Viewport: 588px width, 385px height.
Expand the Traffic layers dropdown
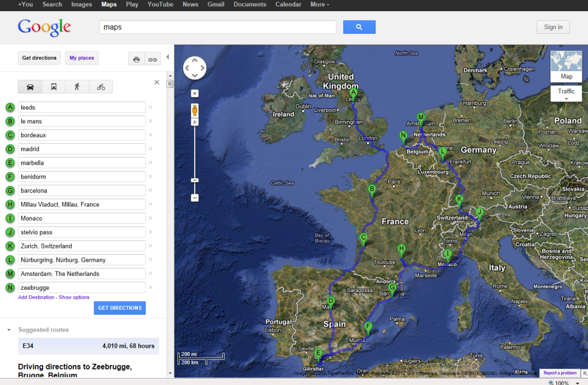[566, 95]
